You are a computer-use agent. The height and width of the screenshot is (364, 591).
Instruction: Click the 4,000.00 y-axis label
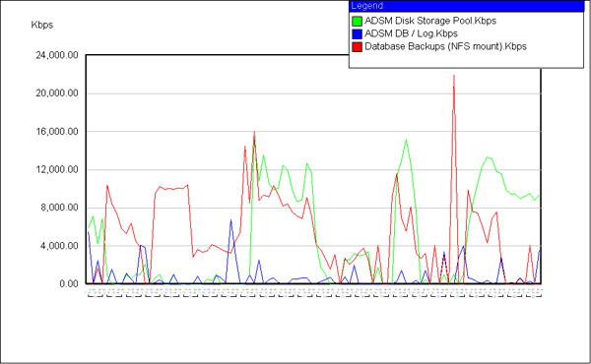click(x=59, y=246)
